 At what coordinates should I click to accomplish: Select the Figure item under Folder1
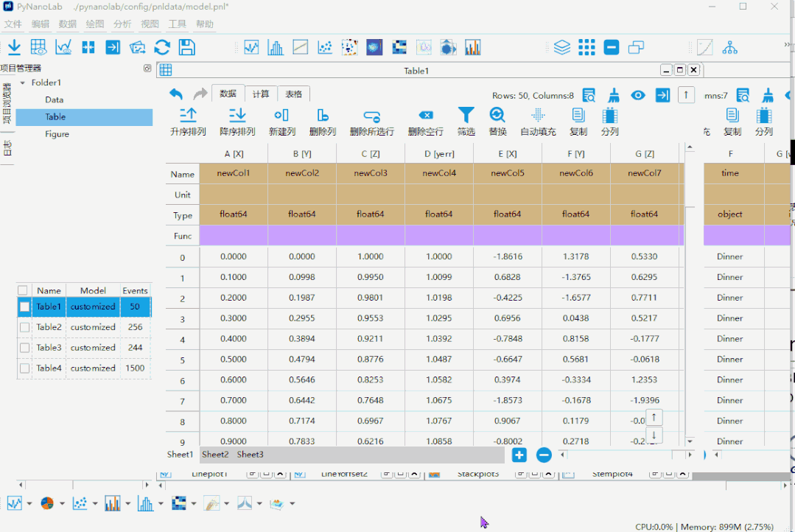57,134
